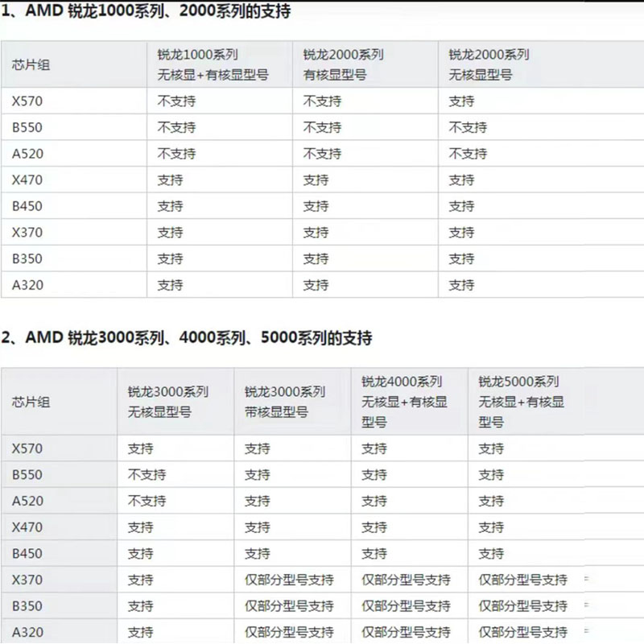Click X370 "仅部分型号支持" under 锐龙5000系列
Viewport: 644px width, 644px height.
pyautogui.click(x=522, y=580)
